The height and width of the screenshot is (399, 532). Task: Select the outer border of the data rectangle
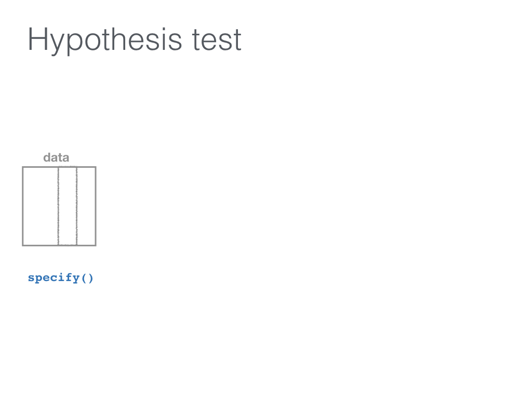(x=23, y=206)
